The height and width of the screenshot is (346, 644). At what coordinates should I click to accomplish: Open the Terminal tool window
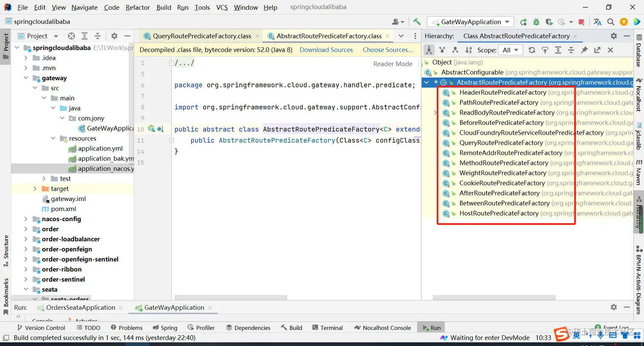pos(327,328)
